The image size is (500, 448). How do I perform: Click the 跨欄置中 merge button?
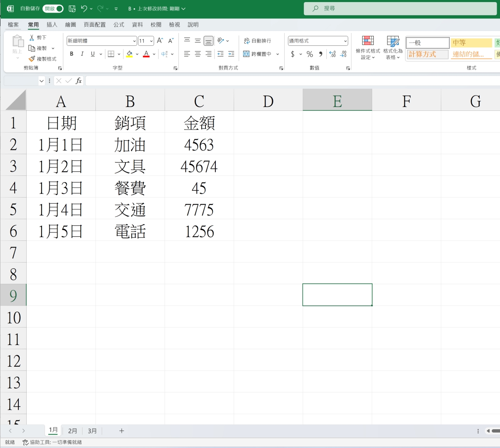coord(257,54)
